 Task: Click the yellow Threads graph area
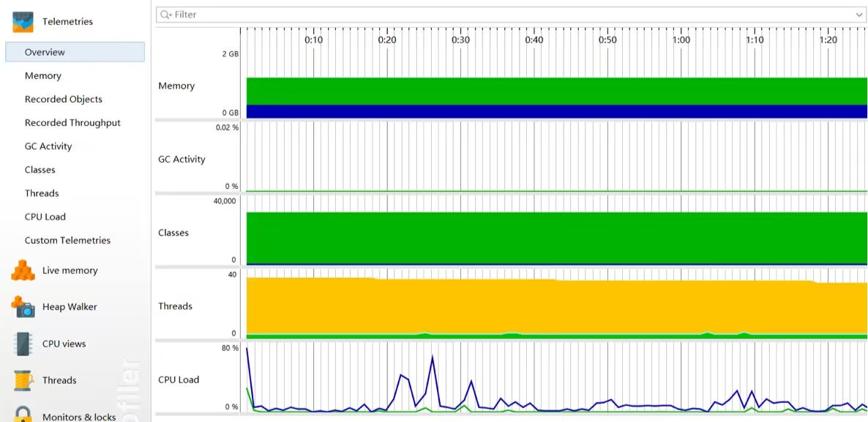pos(556,308)
